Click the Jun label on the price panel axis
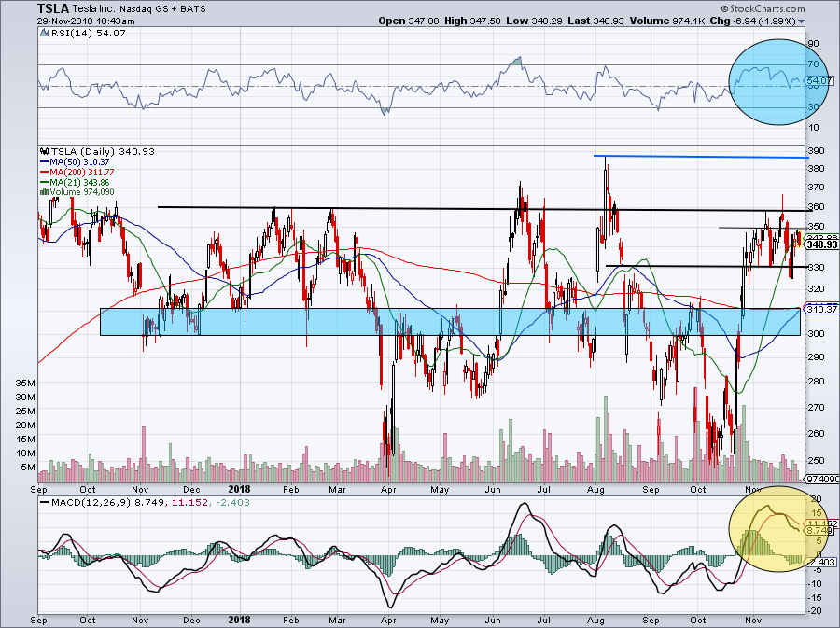 click(x=492, y=490)
